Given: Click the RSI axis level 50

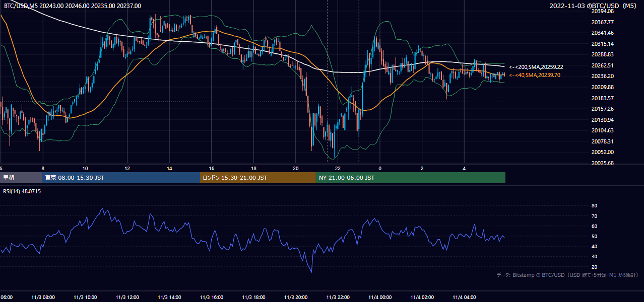Looking at the screenshot, I should (594, 236).
